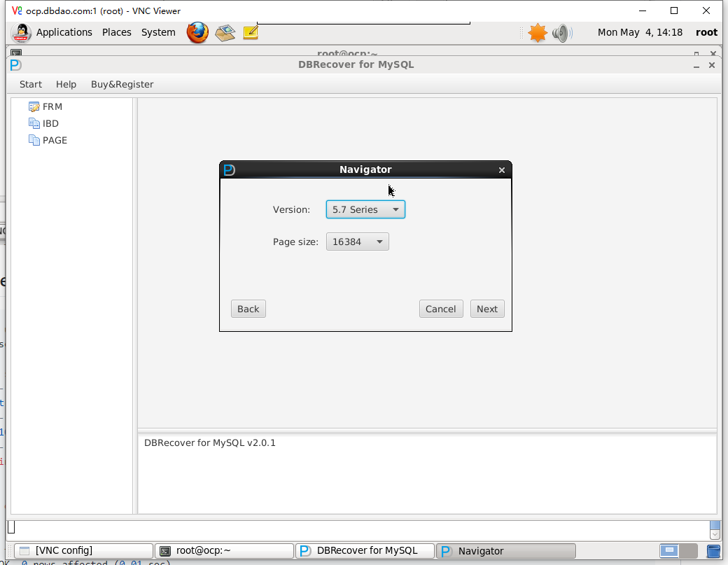
Task: Click the Back button in dialog
Action: (x=248, y=309)
